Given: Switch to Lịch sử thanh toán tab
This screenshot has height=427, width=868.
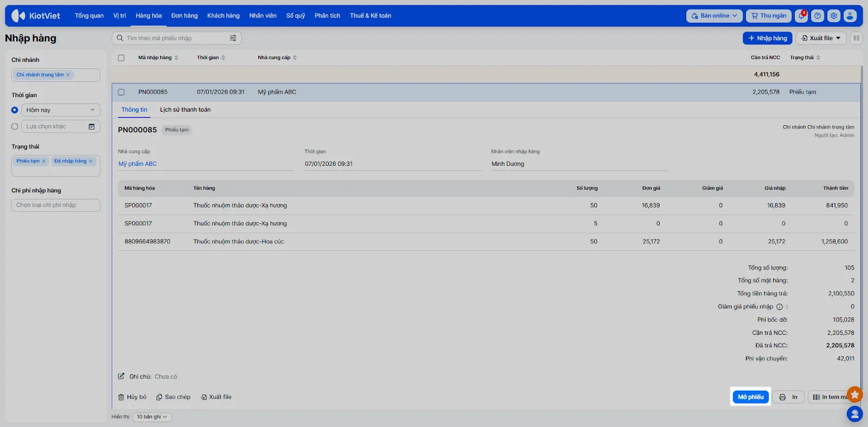Looking at the screenshot, I should click(185, 109).
